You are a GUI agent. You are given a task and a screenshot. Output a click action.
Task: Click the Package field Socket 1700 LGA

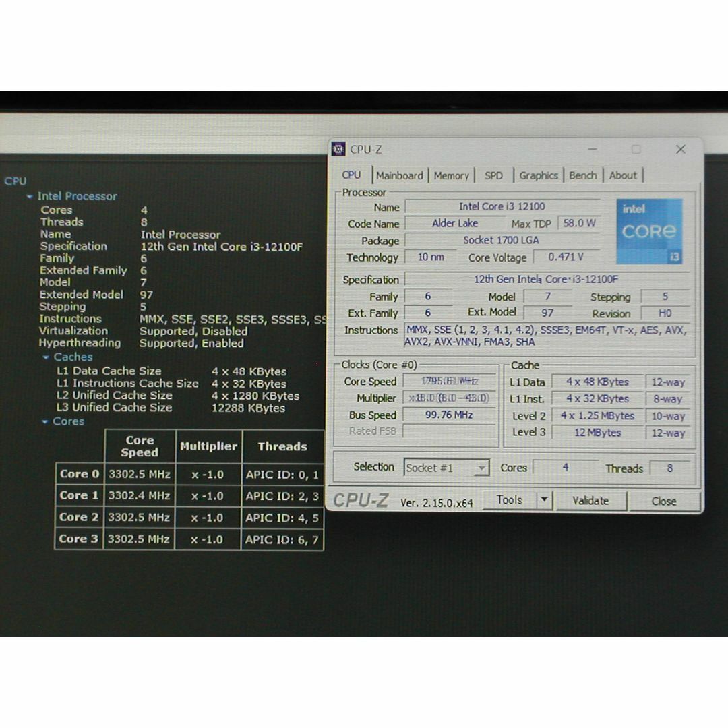502,240
